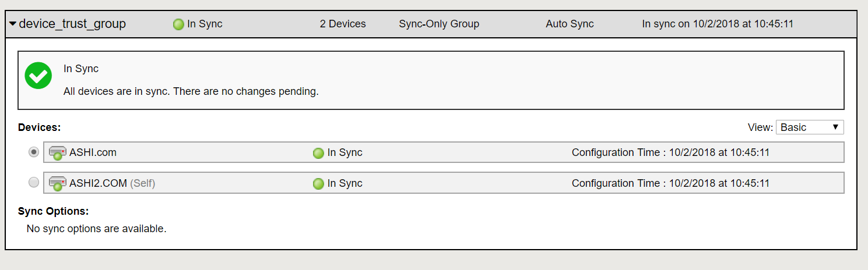This screenshot has width=868, height=270.
Task: Click the ASHI.com Configuration Time text
Action: click(670, 152)
